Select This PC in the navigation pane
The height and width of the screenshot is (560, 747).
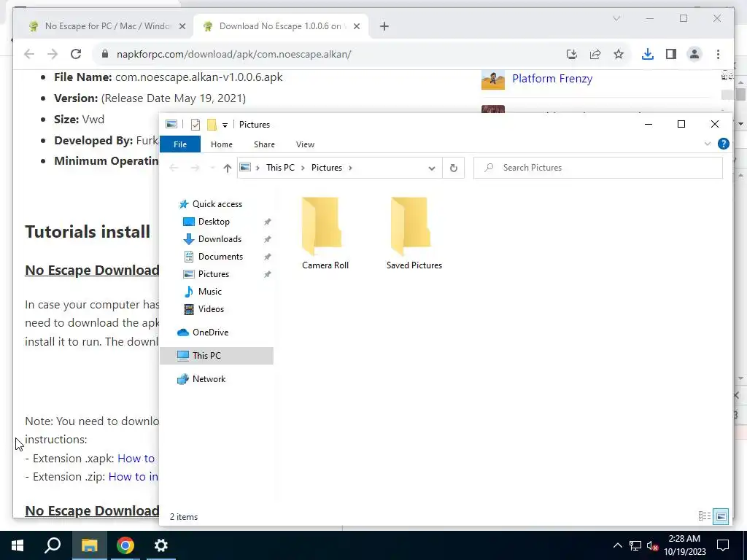coord(217,356)
